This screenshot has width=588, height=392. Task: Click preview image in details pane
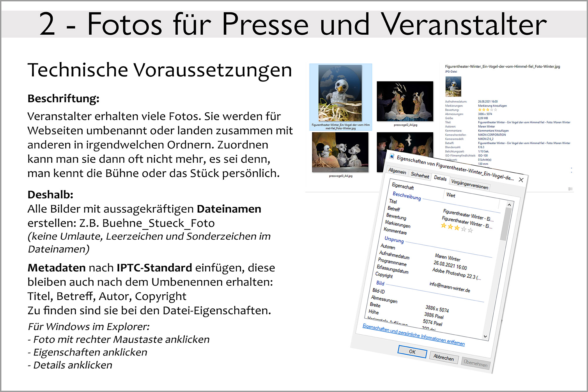tap(453, 86)
